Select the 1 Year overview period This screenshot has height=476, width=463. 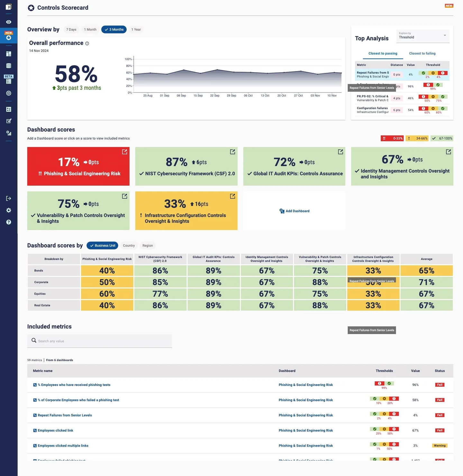(136, 30)
